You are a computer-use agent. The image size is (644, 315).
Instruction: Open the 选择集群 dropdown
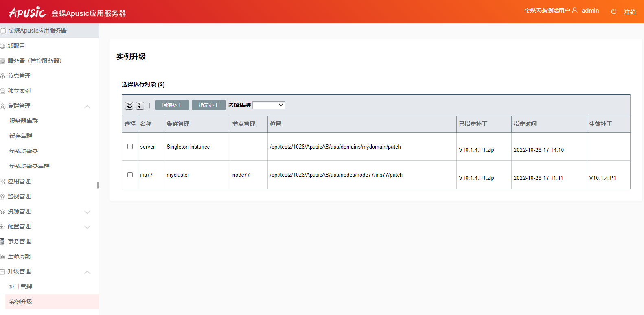click(268, 105)
